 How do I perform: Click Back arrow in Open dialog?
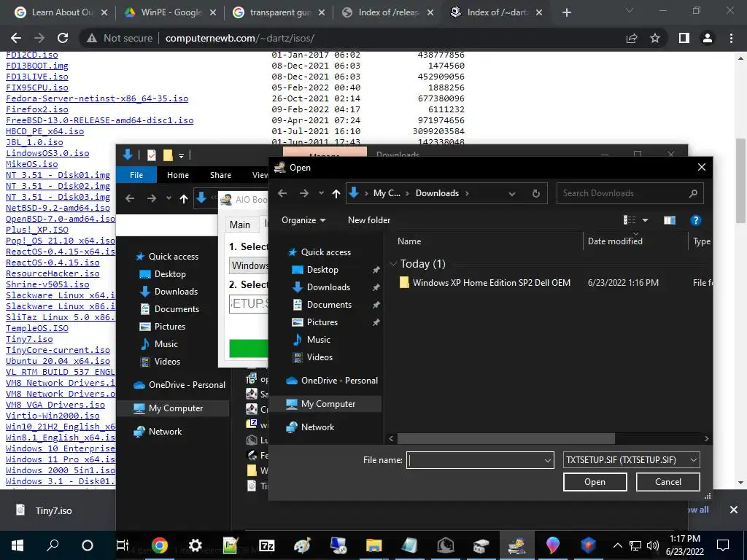(x=282, y=193)
